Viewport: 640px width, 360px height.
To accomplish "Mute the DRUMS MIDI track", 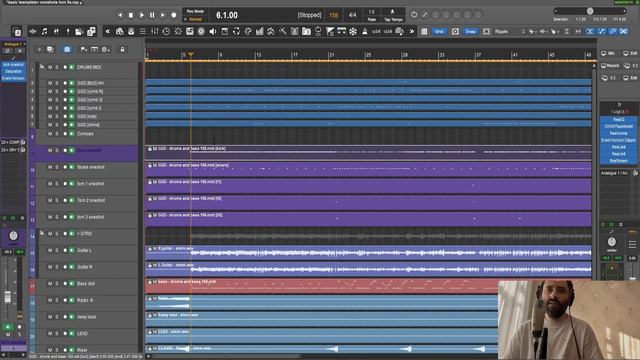I will [x=50, y=67].
